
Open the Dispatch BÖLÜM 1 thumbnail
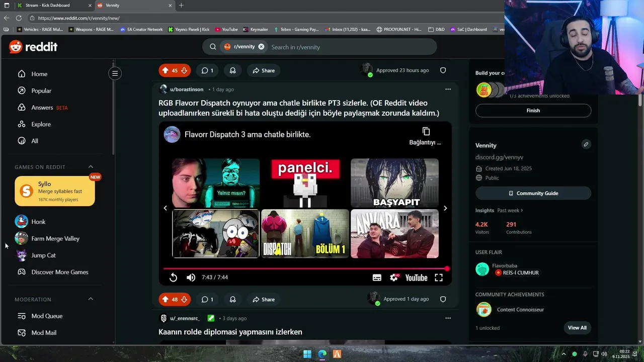pyautogui.click(x=305, y=234)
